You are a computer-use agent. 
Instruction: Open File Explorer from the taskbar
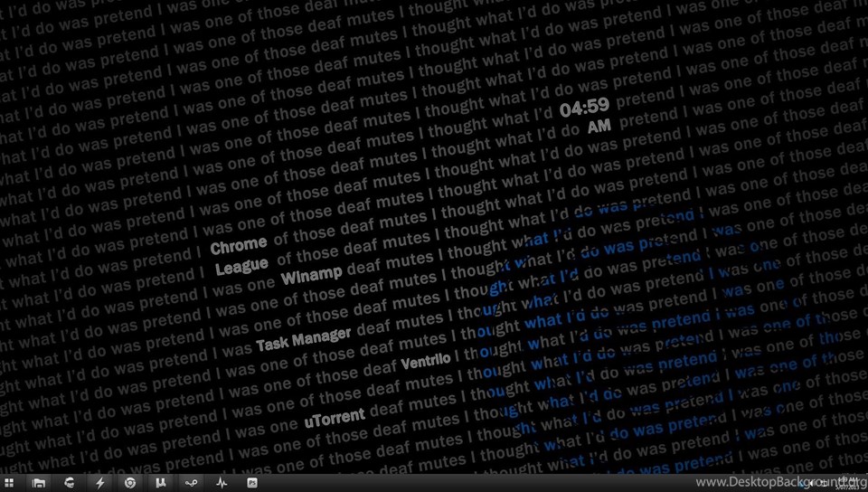pos(39,483)
